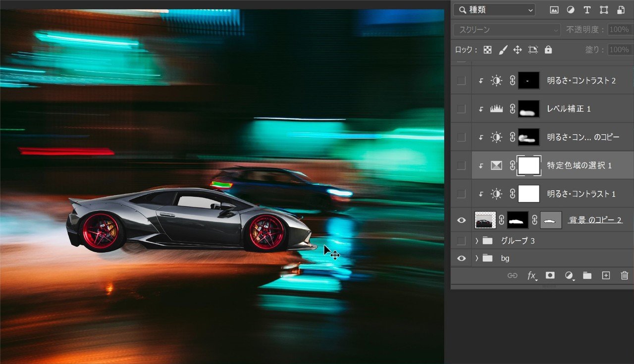Expand the グループ 3 group
Screen dimensions: 634x364
[x=476, y=240]
